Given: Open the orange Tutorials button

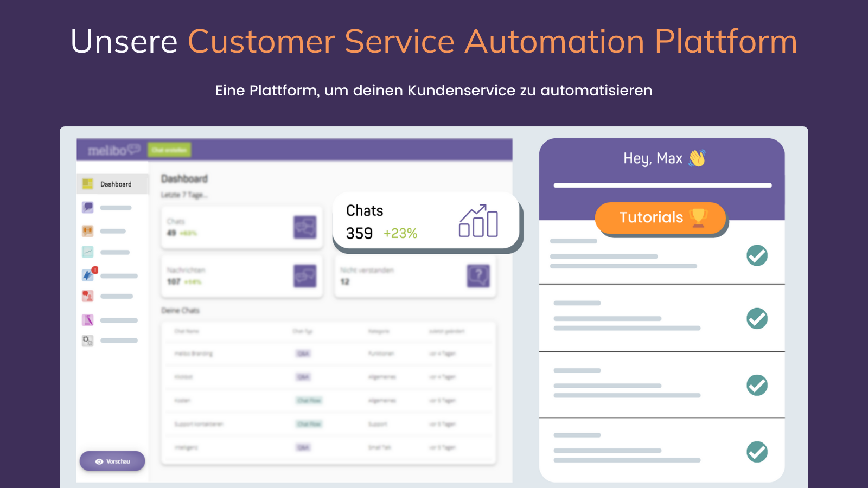Looking at the screenshot, I should [661, 218].
